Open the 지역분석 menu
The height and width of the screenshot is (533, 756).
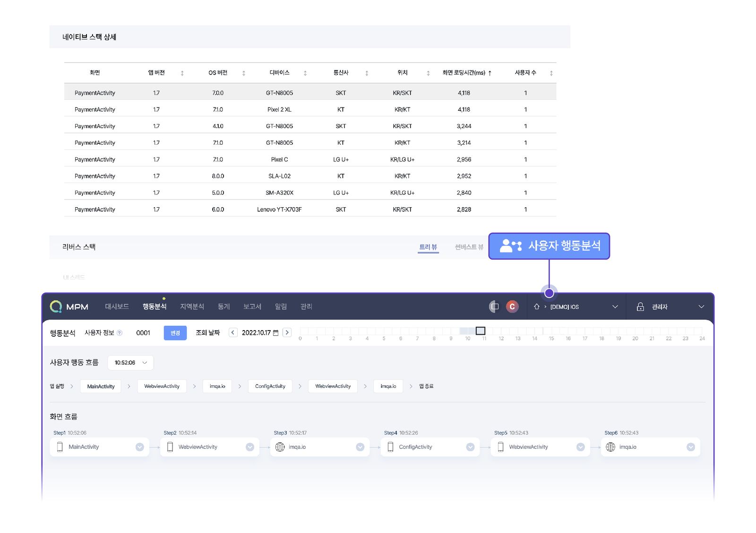click(x=192, y=306)
